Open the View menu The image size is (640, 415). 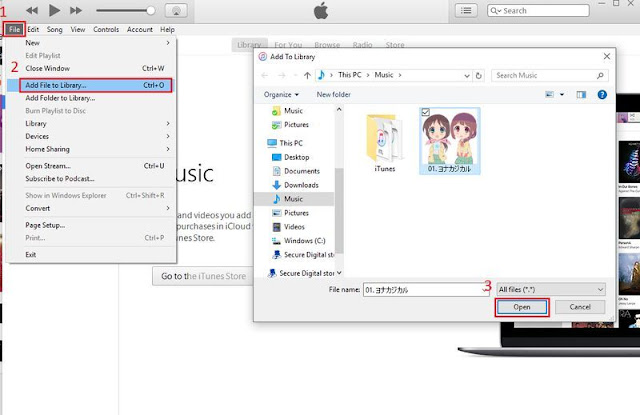pyautogui.click(x=78, y=29)
